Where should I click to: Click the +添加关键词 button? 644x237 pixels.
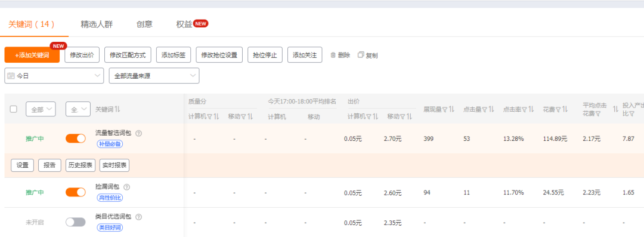[x=32, y=55]
